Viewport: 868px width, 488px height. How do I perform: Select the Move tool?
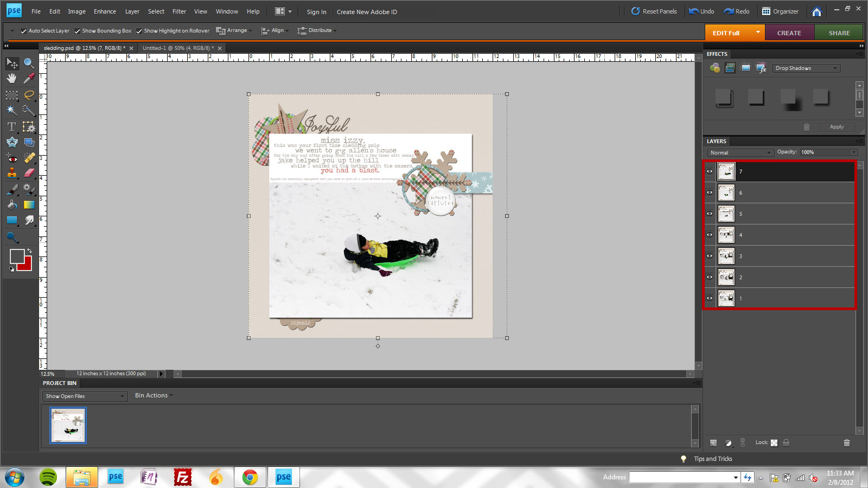(11, 63)
